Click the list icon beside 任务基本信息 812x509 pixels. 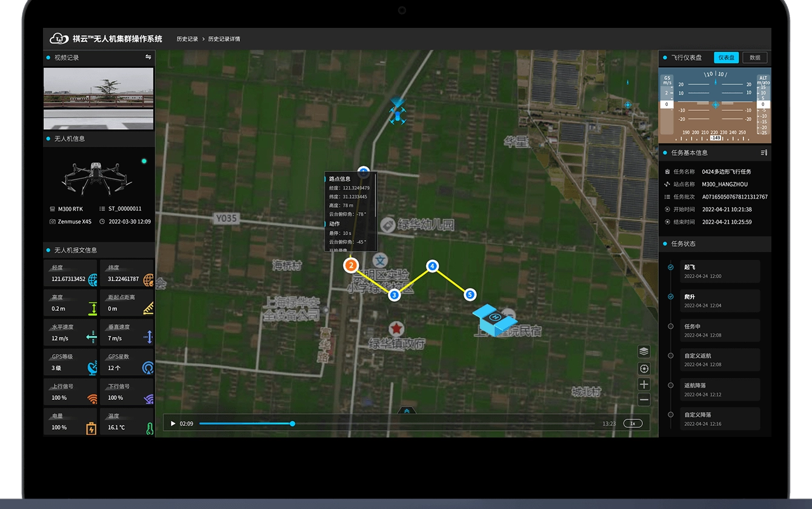click(x=764, y=153)
